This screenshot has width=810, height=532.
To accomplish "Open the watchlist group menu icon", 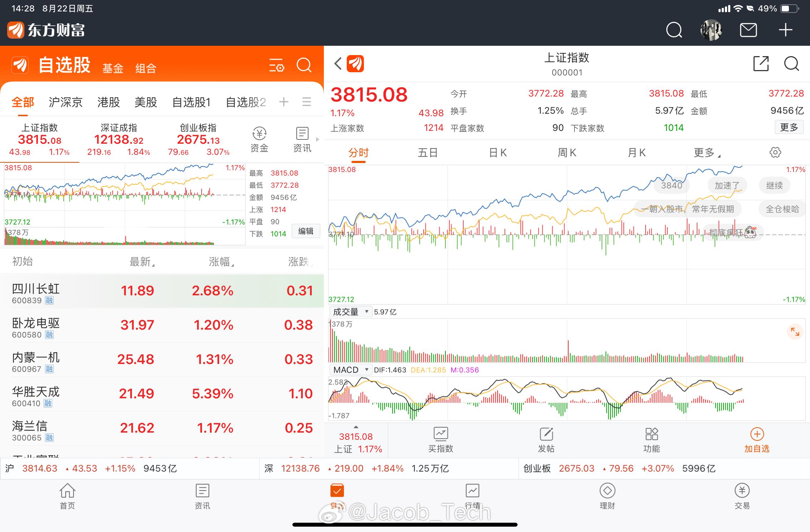I will coord(307,102).
